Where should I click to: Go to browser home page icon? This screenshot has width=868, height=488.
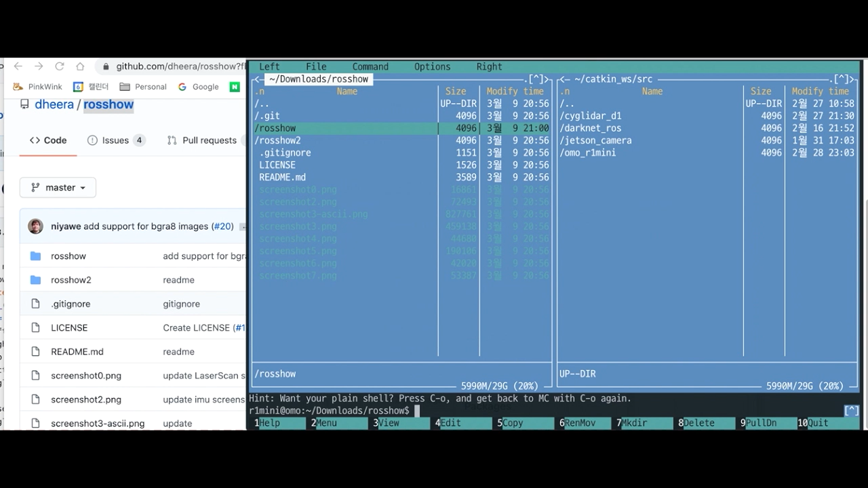point(80,66)
